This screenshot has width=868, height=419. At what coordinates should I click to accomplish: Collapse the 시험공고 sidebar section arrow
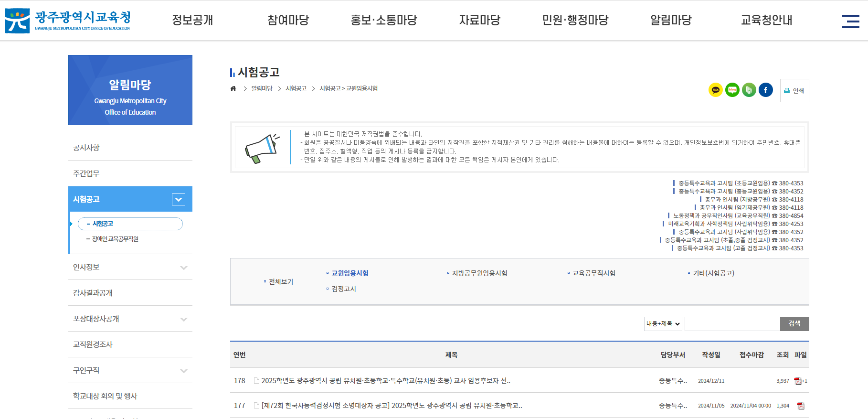click(x=179, y=199)
